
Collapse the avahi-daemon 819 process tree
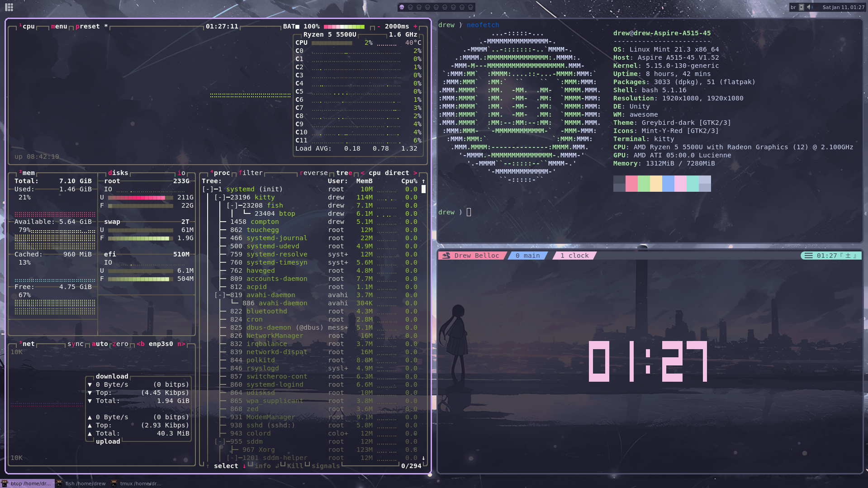click(220, 295)
